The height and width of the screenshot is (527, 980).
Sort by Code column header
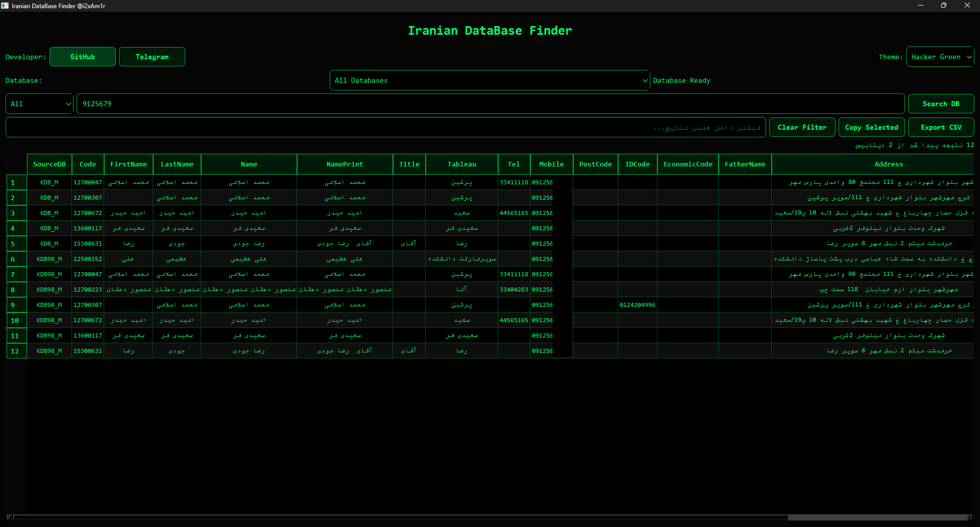point(88,164)
